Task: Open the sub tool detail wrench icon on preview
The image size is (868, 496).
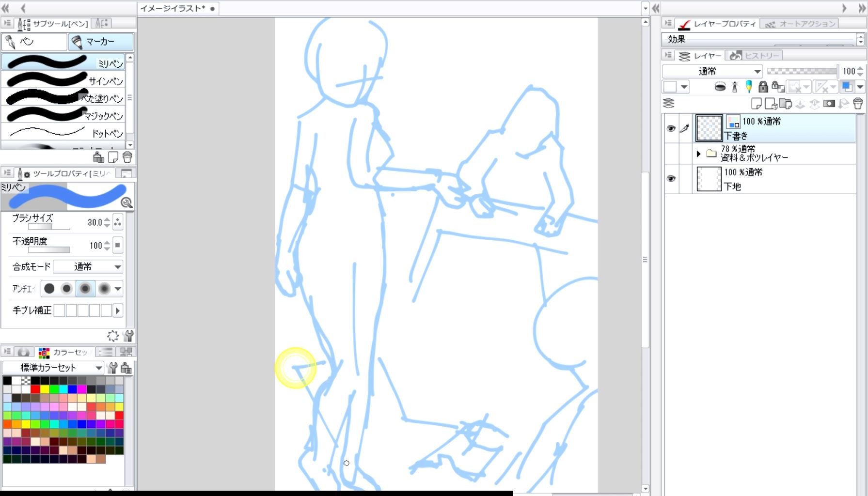Action: point(126,202)
